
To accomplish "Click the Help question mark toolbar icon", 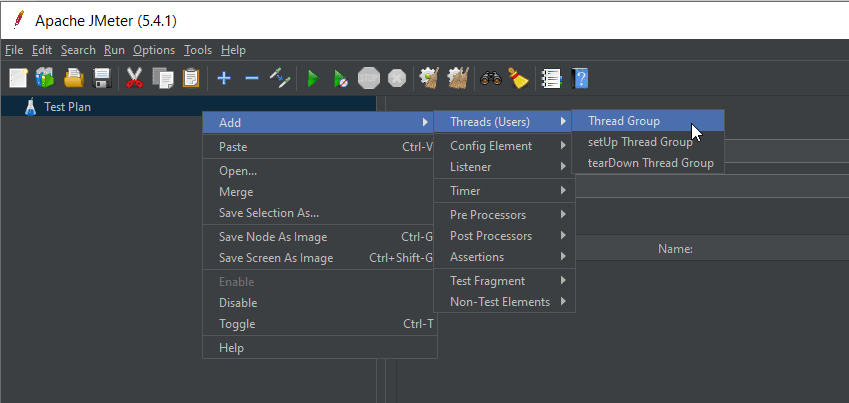I will click(580, 79).
